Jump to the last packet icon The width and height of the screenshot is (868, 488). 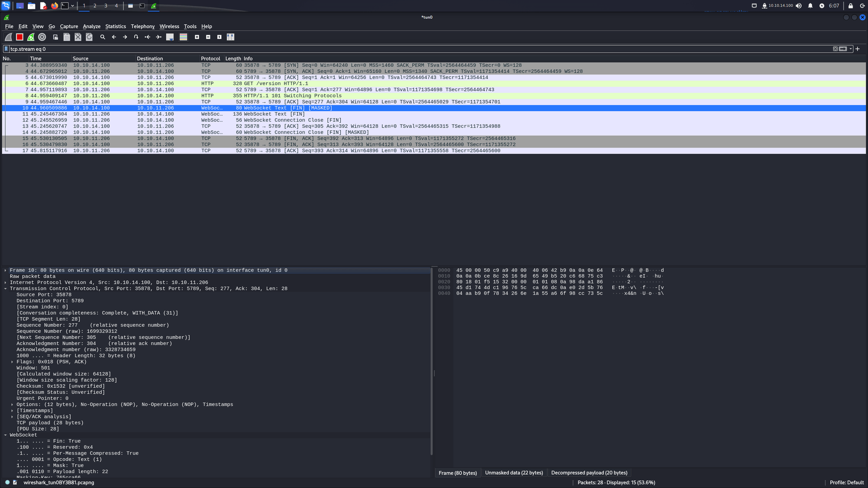point(159,37)
